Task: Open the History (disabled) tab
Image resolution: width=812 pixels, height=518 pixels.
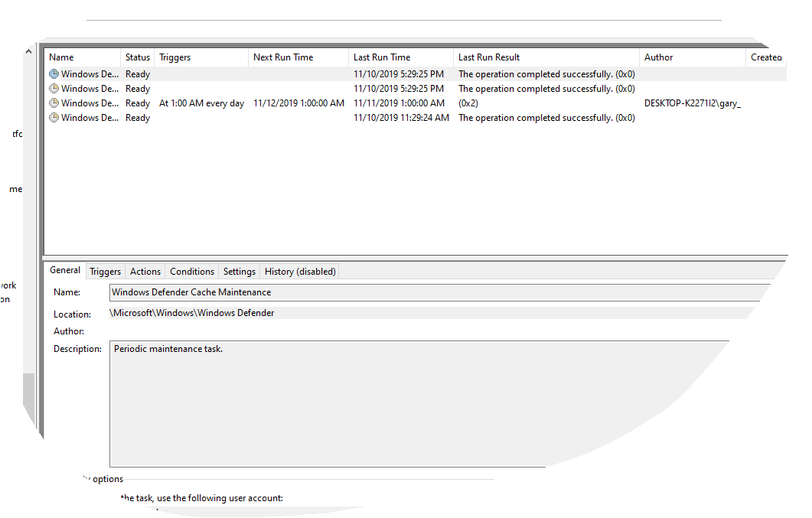Action: coord(300,272)
